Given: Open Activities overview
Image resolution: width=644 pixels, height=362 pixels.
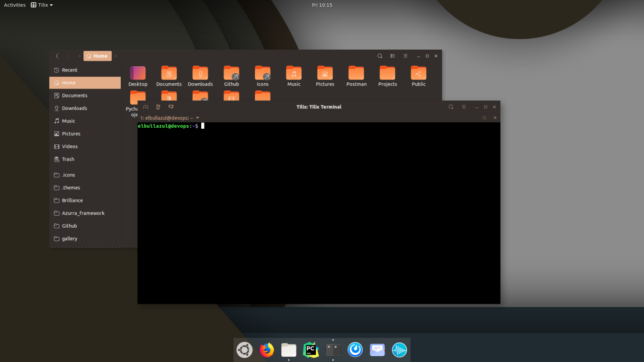Looking at the screenshot, I should click(15, 5).
